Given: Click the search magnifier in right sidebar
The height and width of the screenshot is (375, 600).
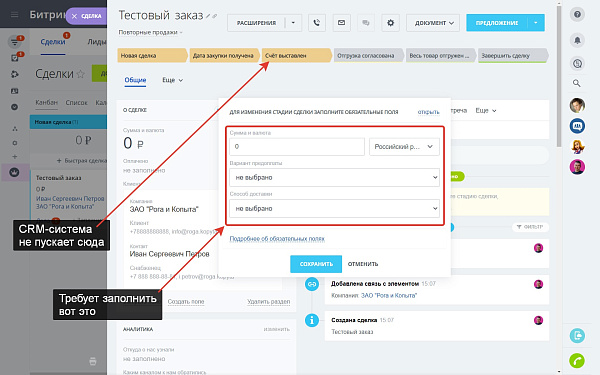Looking at the screenshot, I should pos(577,83).
